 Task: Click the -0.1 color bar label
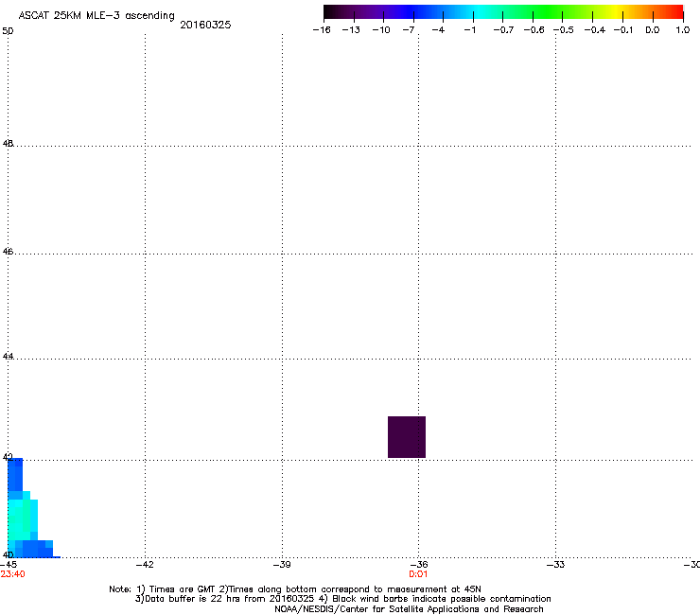(x=623, y=30)
